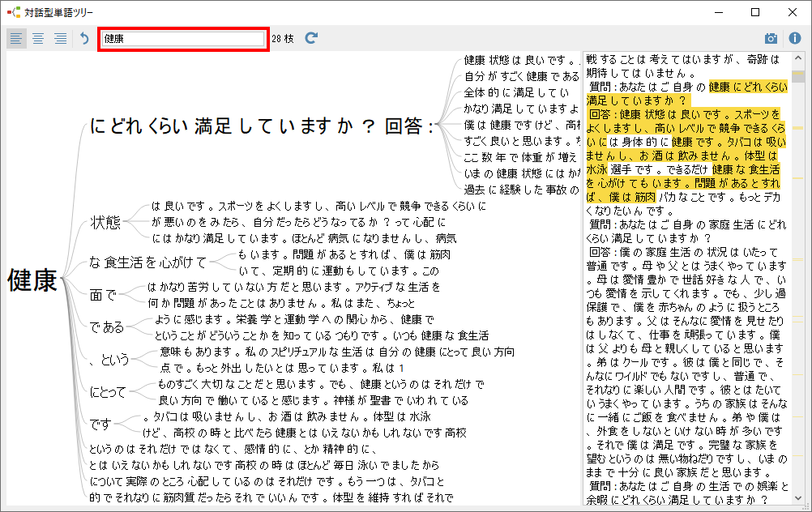Click leaf 全体 的 に 満足 して い
Screen dimensions: 812x512
tap(516, 92)
